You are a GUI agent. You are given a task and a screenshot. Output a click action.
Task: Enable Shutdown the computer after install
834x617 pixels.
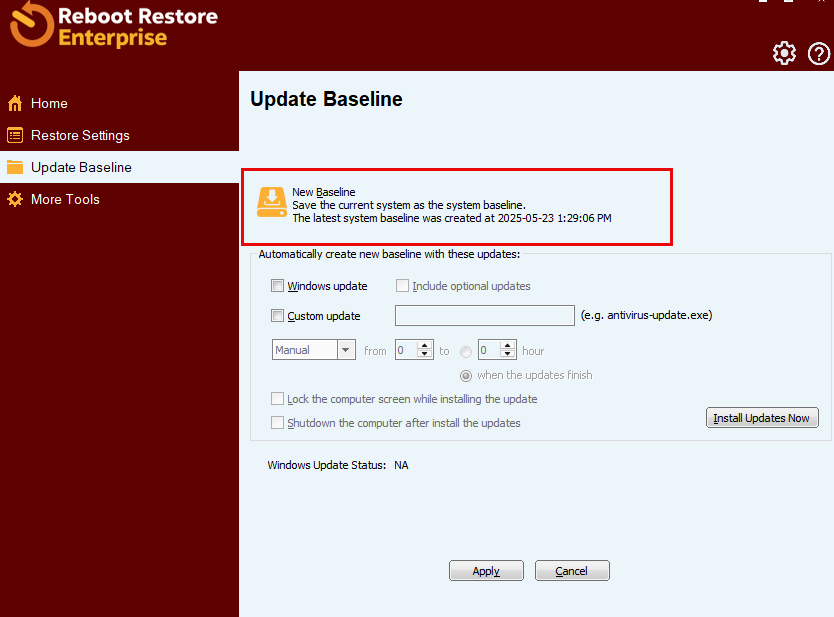point(277,422)
